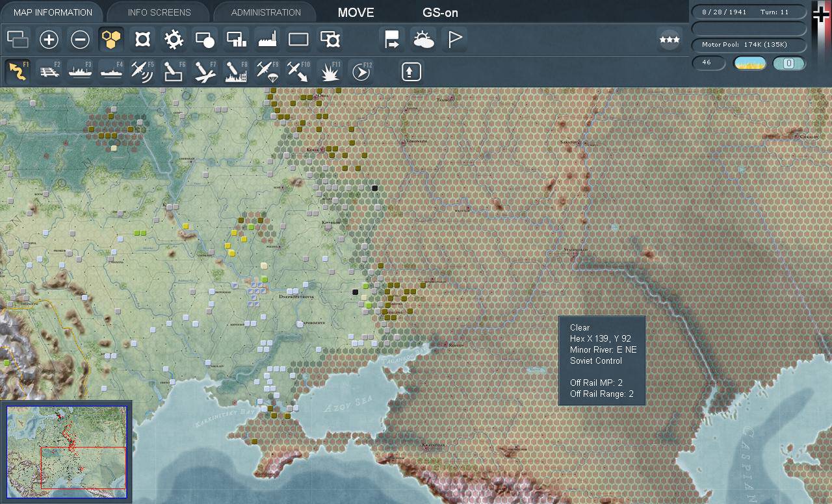Show weather using sun-and-cloud icon
The width and height of the screenshot is (832, 504).
point(423,40)
